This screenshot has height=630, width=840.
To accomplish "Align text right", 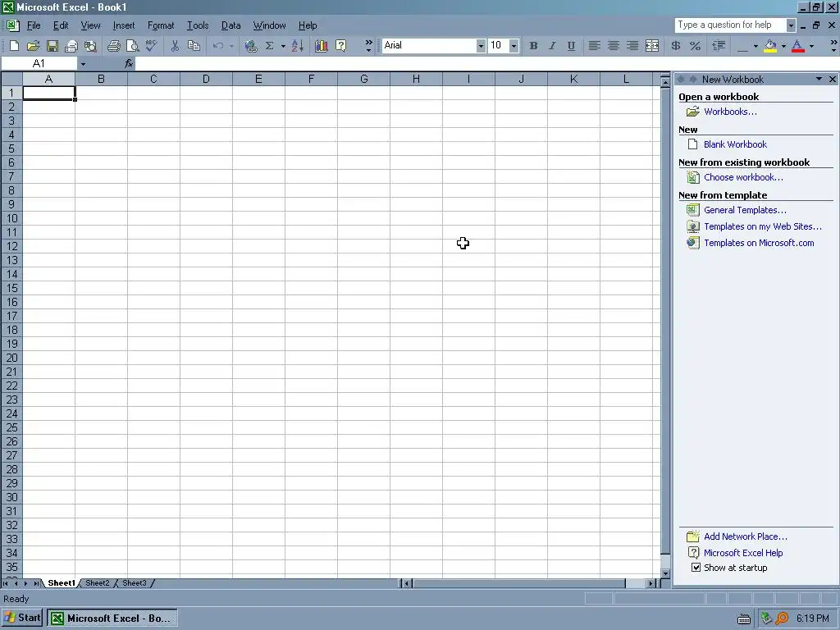I will [632, 46].
